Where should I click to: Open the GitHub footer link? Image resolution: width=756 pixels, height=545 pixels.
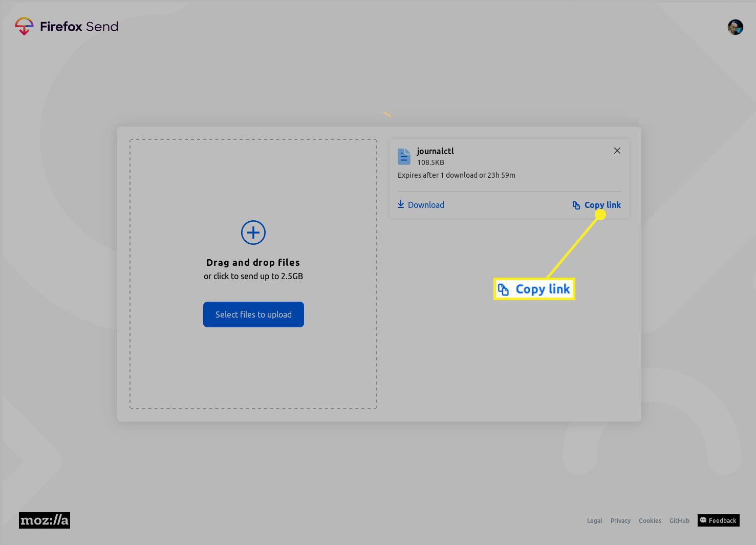679,521
